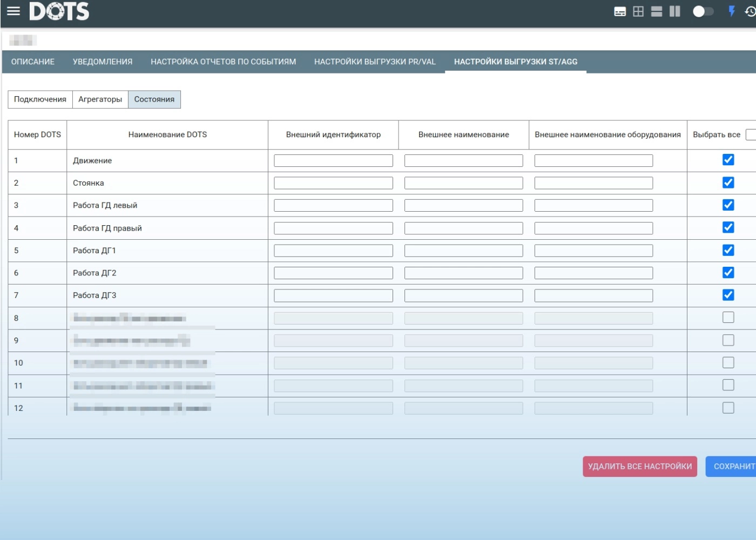
Task: Click the DOTS logo
Action: click(x=59, y=11)
